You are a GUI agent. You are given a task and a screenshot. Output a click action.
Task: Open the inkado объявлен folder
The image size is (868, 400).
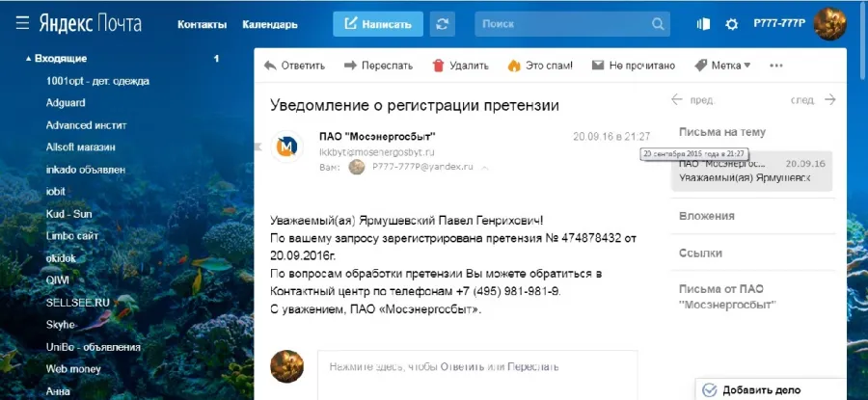(85, 170)
